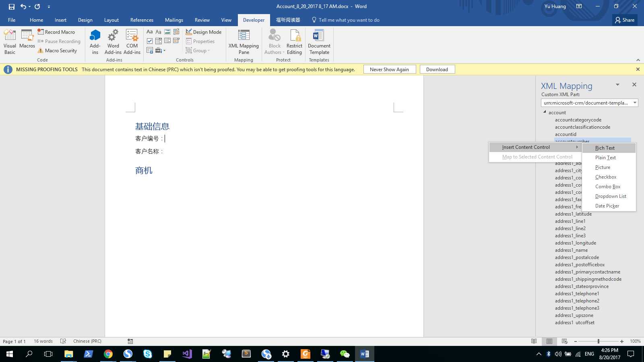Insert a Drop-Down List content control from ribbon
The image size is (644, 362).
[167, 41]
